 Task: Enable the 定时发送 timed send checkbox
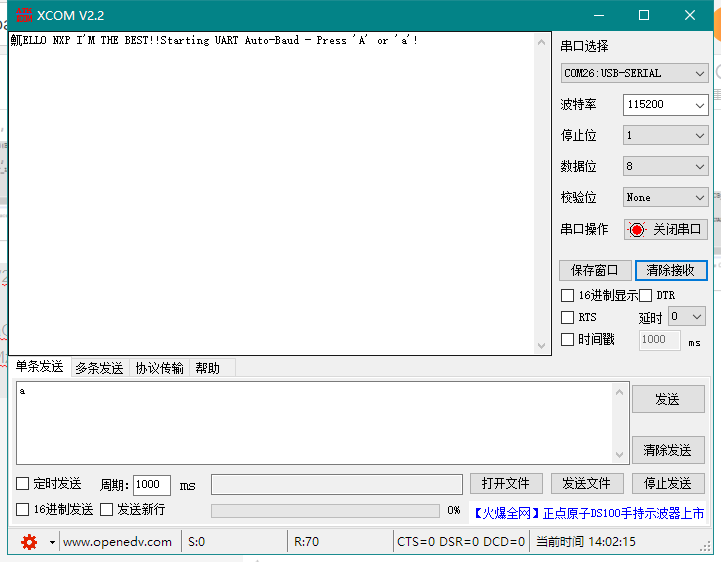tap(23, 483)
